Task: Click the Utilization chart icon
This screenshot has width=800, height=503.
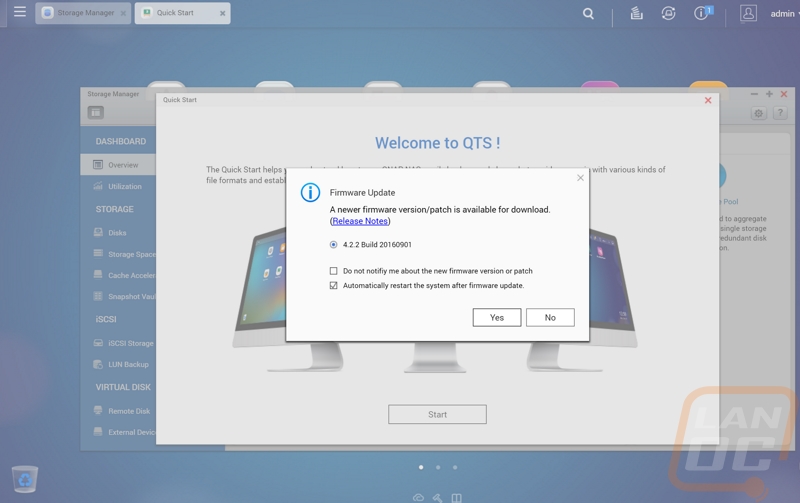Action: [x=98, y=186]
